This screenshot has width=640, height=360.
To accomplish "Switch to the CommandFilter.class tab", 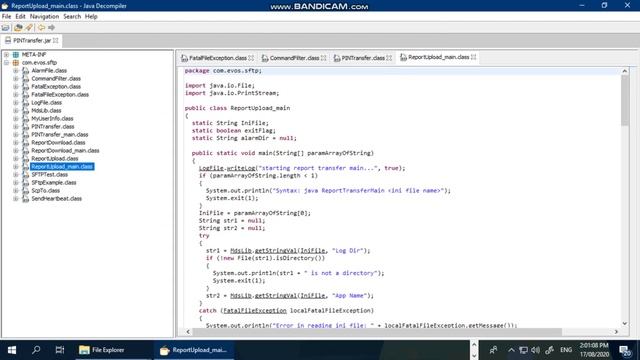I will coord(294,58).
